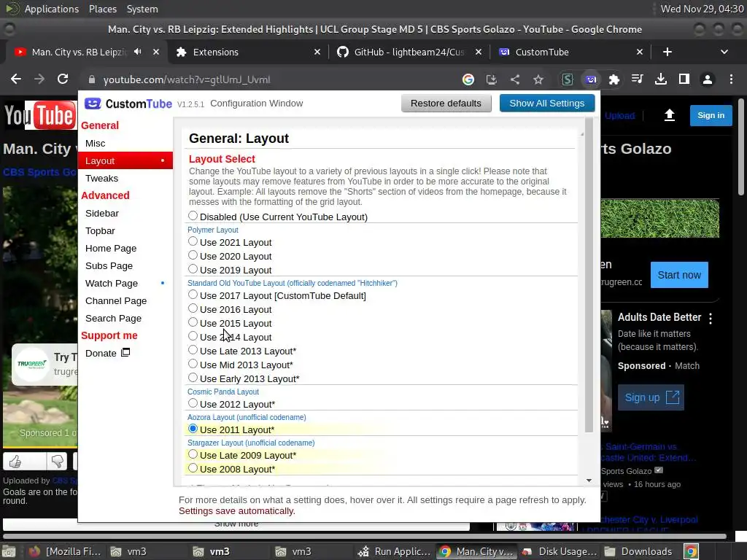The image size is (747, 560).
Task: Click the Start now ad button
Action: coord(679,275)
